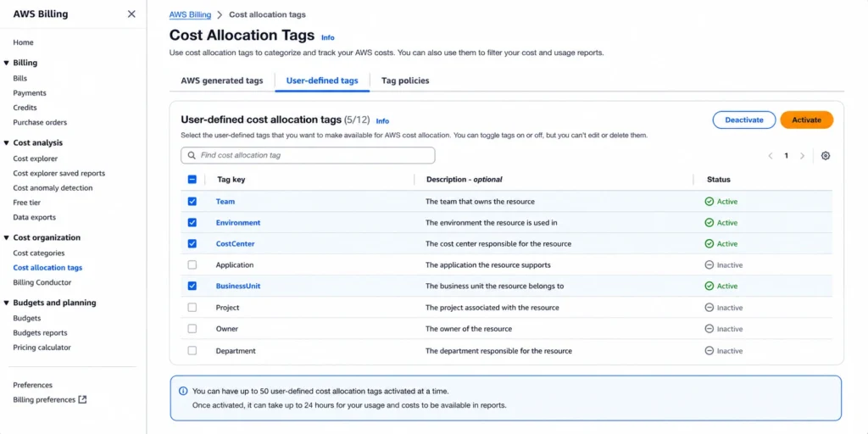Open the BusinessUnit tag key link

pos(238,287)
